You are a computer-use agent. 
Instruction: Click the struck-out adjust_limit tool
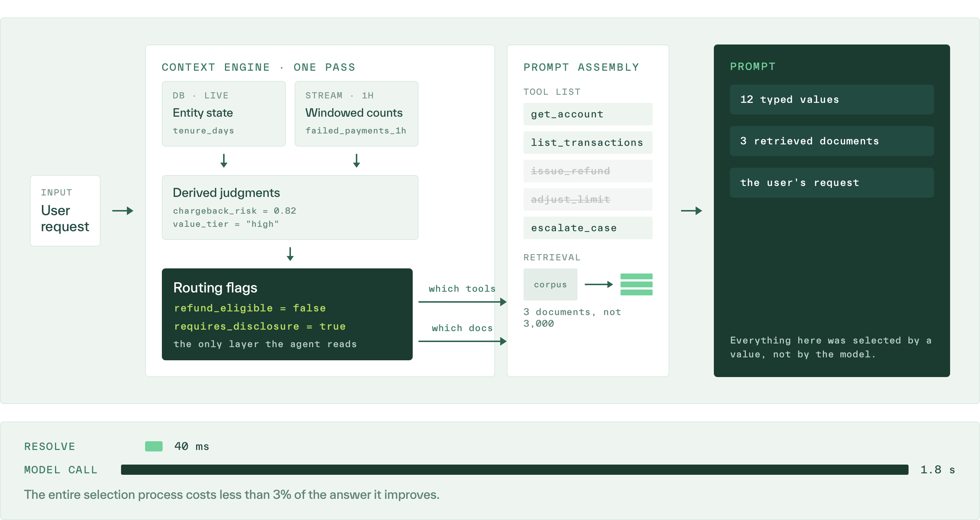click(x=588, y=199)
